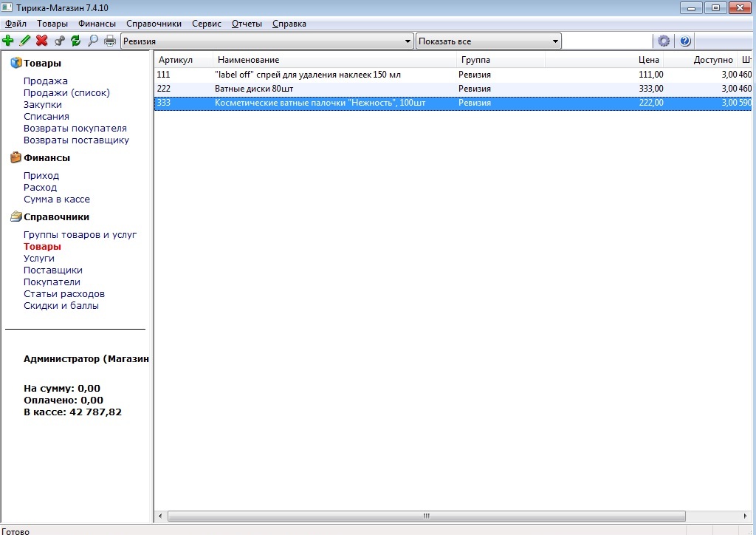Screen dimensions: 756x535
Task: Click scrollbar left arrow
Action: coord(160,516)
